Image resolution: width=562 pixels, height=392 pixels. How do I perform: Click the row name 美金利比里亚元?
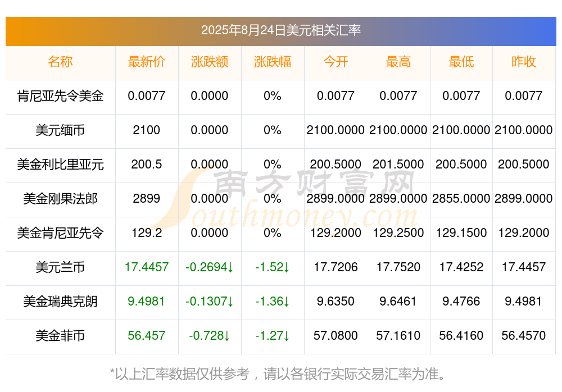click(x=60, y=165)
